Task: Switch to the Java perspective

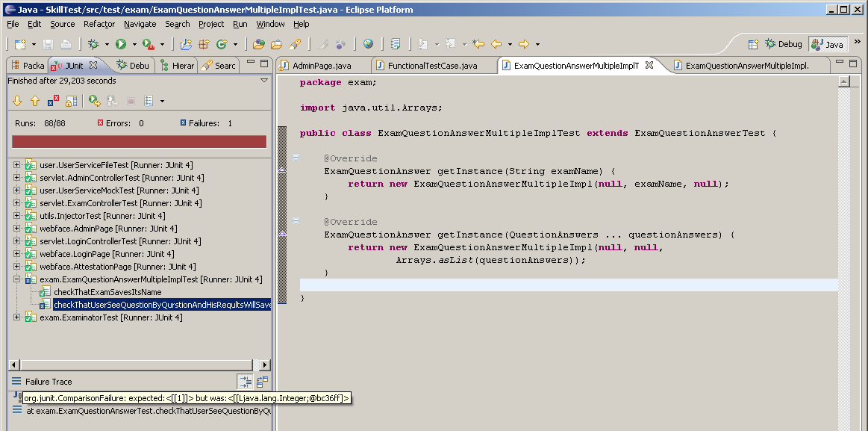Action: pos(827,44)
